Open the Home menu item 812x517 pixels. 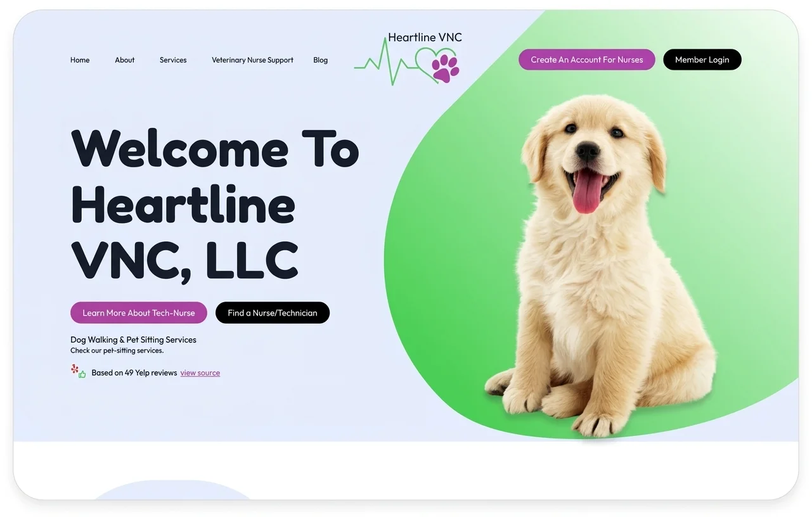(x=80, y=60)
